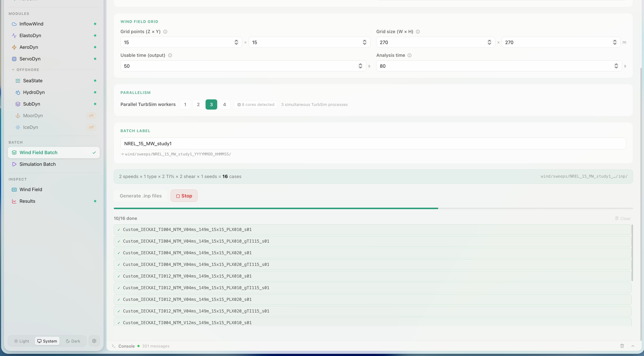
Task: Step the analysis time value
Action: 616,66
